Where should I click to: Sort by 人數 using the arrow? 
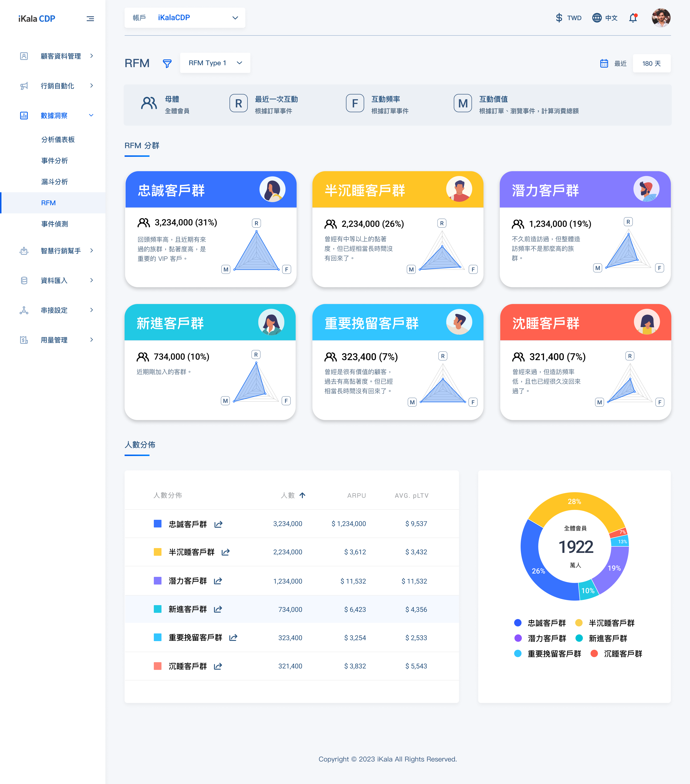302,495
